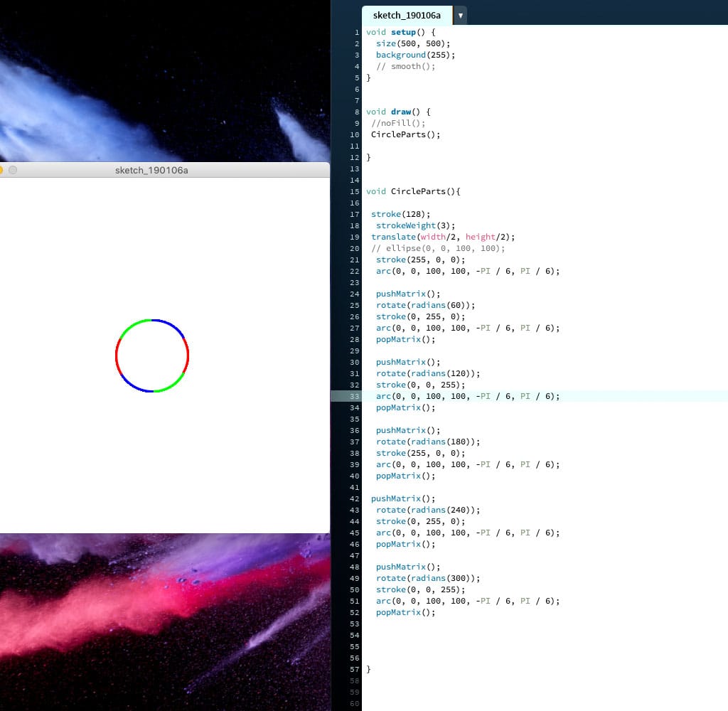Open the tab menu dropdown arrow
This screenshot has width=728, height=711.
point(460,15)
